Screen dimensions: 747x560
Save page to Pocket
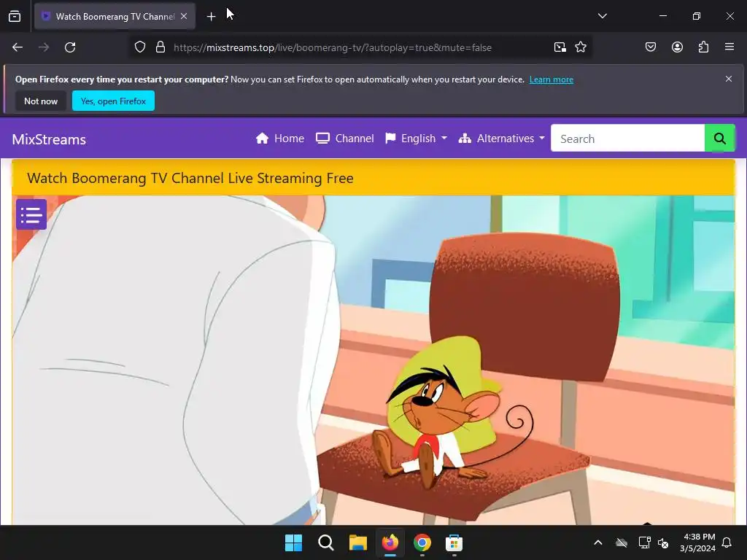[x=650, y=47]
